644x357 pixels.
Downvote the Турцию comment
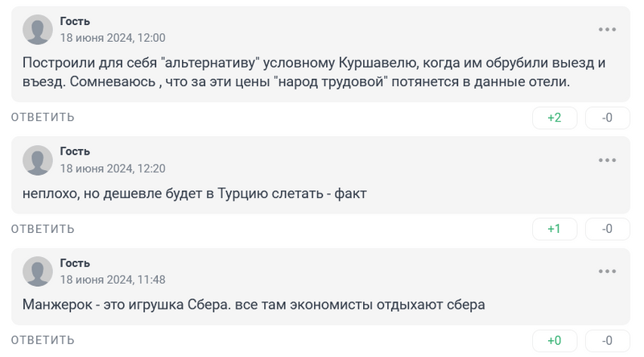[x=608, y=229]
